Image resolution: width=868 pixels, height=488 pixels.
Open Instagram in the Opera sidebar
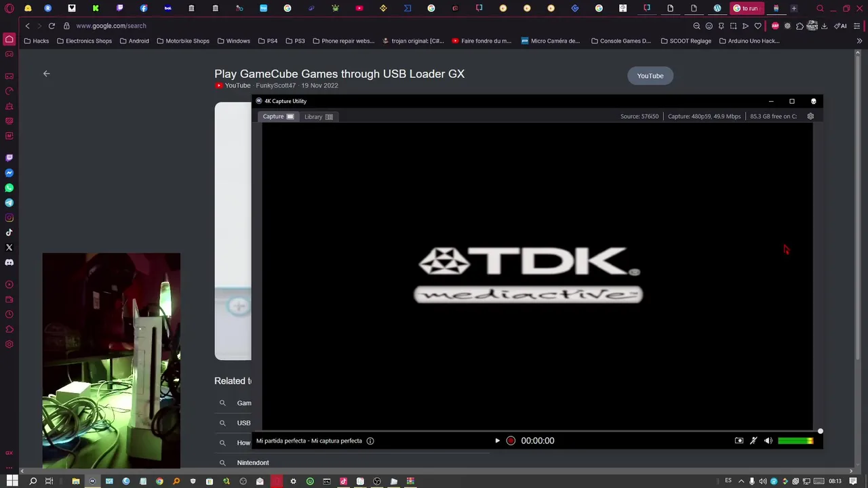point(9,218)
